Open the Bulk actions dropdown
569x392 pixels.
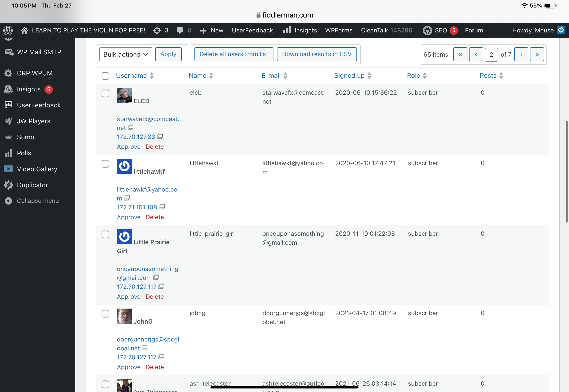point(126,54)
